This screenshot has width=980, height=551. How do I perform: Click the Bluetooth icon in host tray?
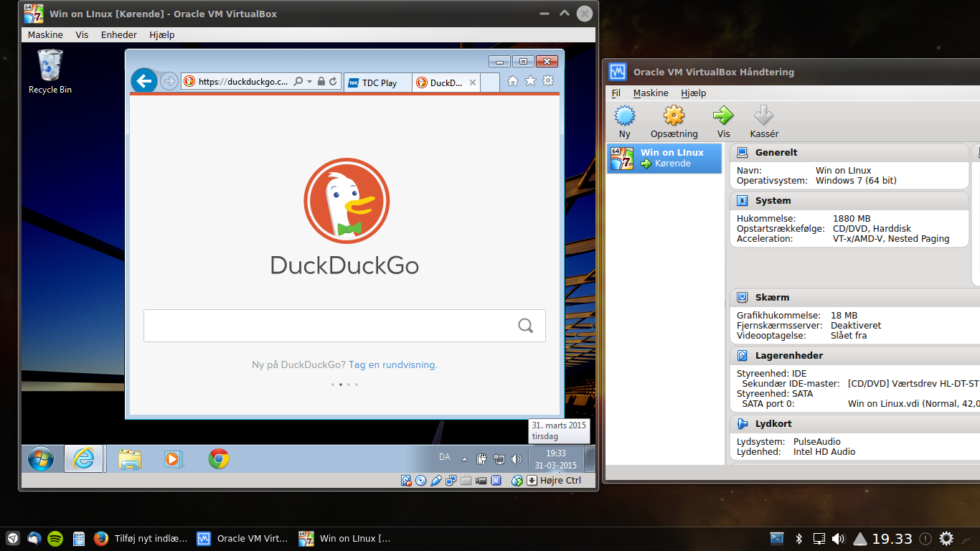(x=798, y=538)
